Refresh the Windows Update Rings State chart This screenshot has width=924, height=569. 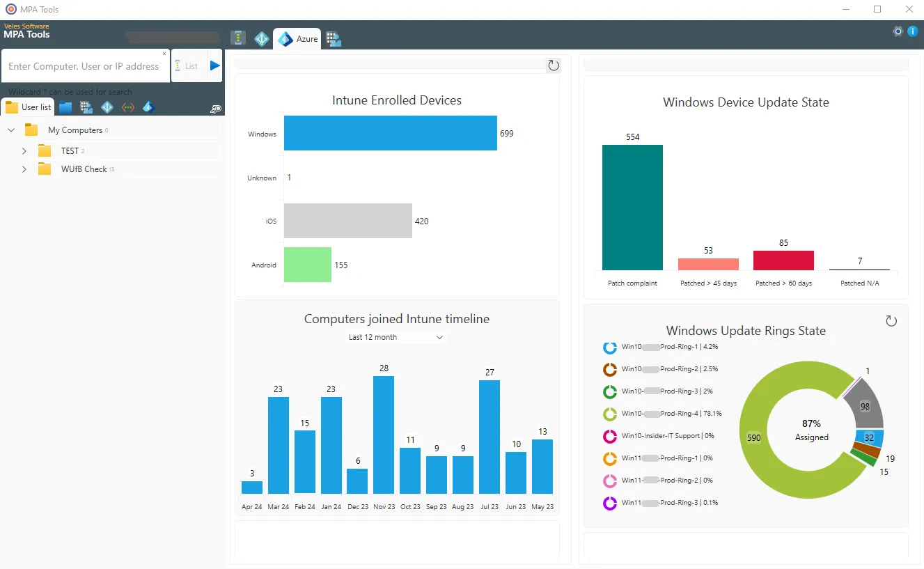891,320
